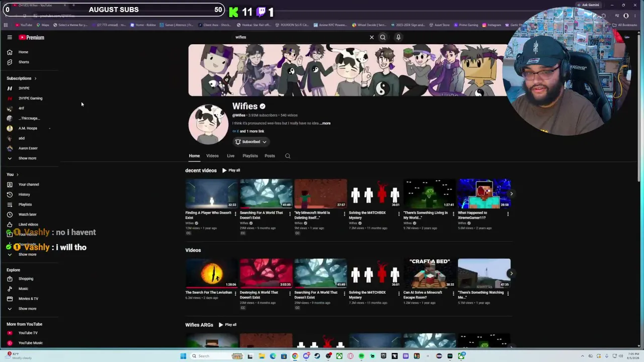Click the magnifier search button beside the search box
Screen dimensions: 644x362
(x=383, y=37)
